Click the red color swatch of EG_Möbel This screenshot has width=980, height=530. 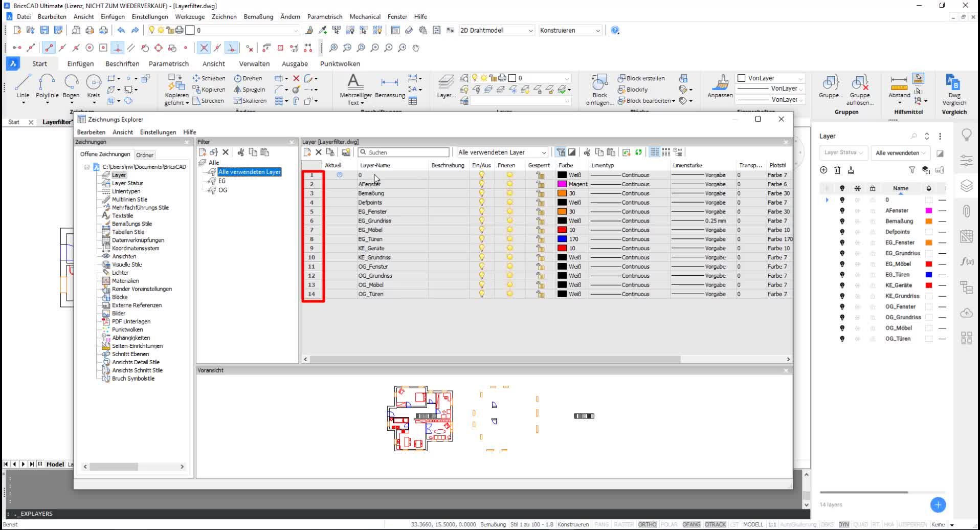pos(562,230)
